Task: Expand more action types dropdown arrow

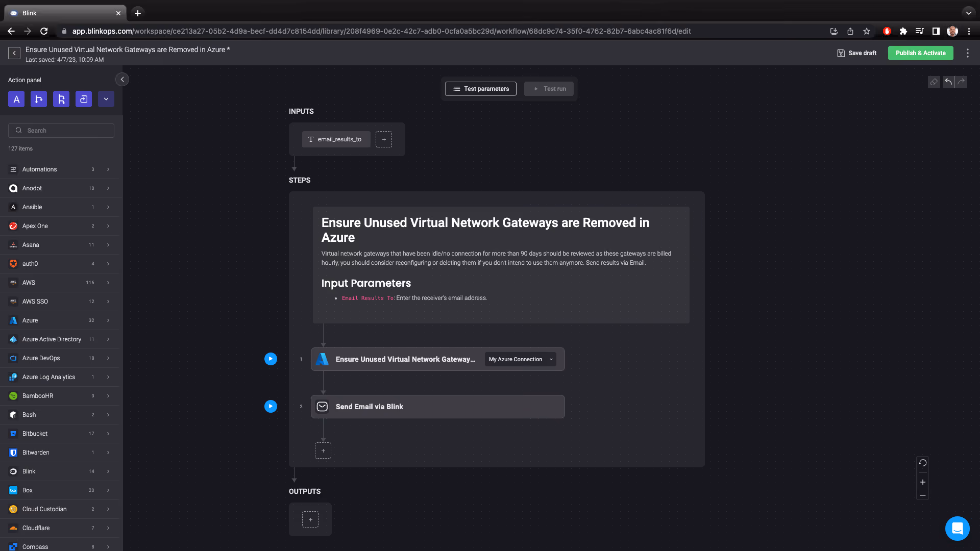Action: pyautogui.click(x=106, y=99)
